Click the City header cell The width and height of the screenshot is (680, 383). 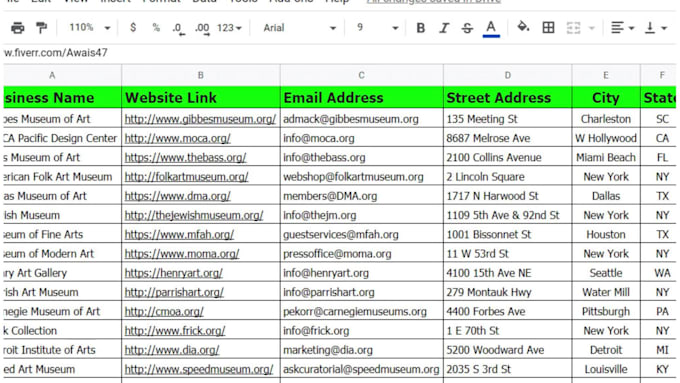pos(606,98)
